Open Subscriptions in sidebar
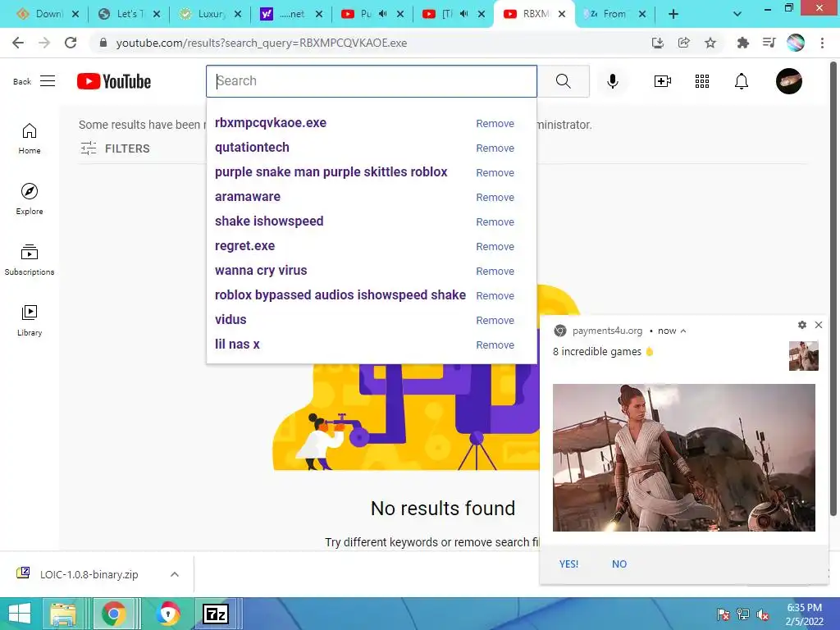Viewport: 840px width, 630px height. [30, 260]
